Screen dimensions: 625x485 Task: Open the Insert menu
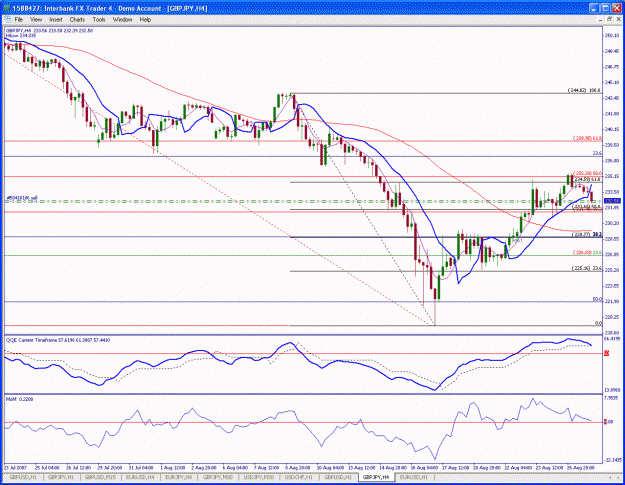56,20
